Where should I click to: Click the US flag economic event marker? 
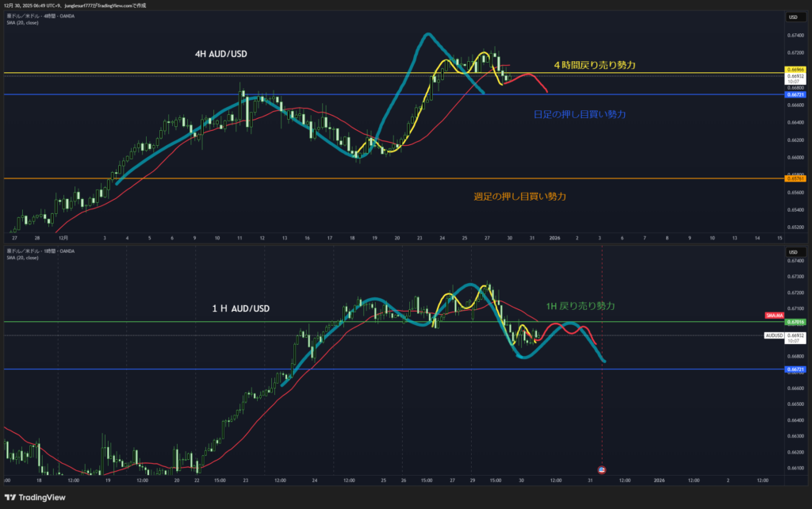[601, 470]
